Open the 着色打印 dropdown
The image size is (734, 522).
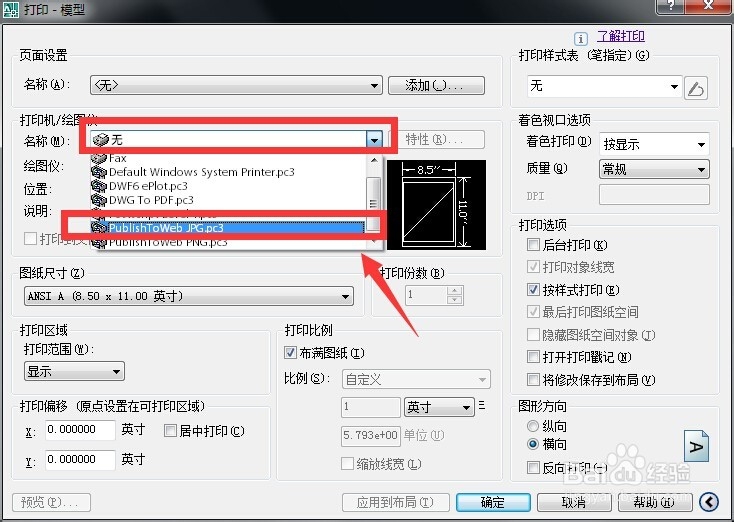coord(654,144)
